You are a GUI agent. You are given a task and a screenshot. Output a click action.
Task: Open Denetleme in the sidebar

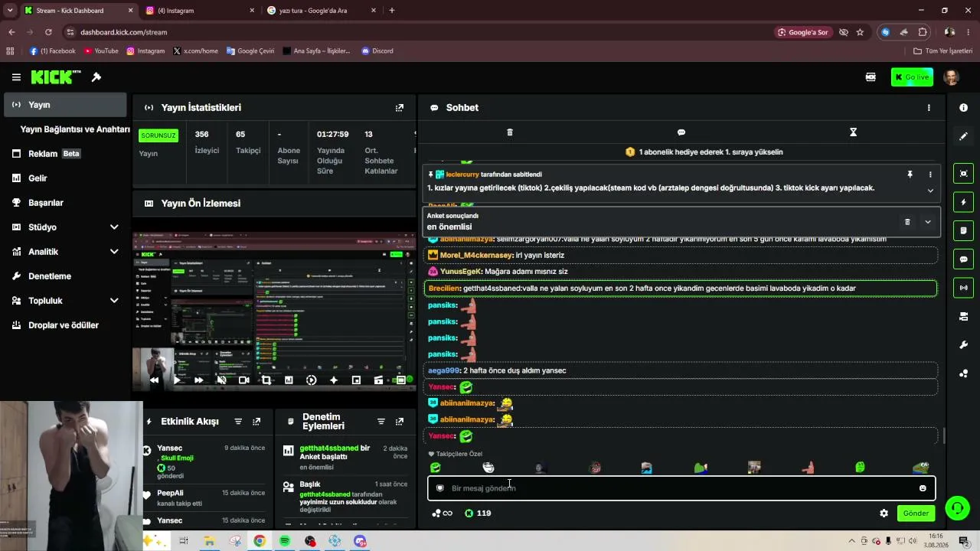click(x=64, y=276)
